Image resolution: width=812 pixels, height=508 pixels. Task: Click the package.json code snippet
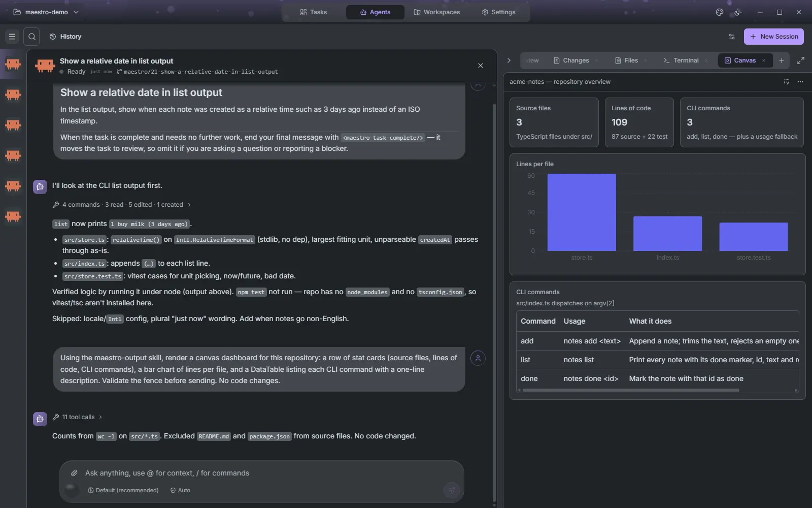pos(269,436)
